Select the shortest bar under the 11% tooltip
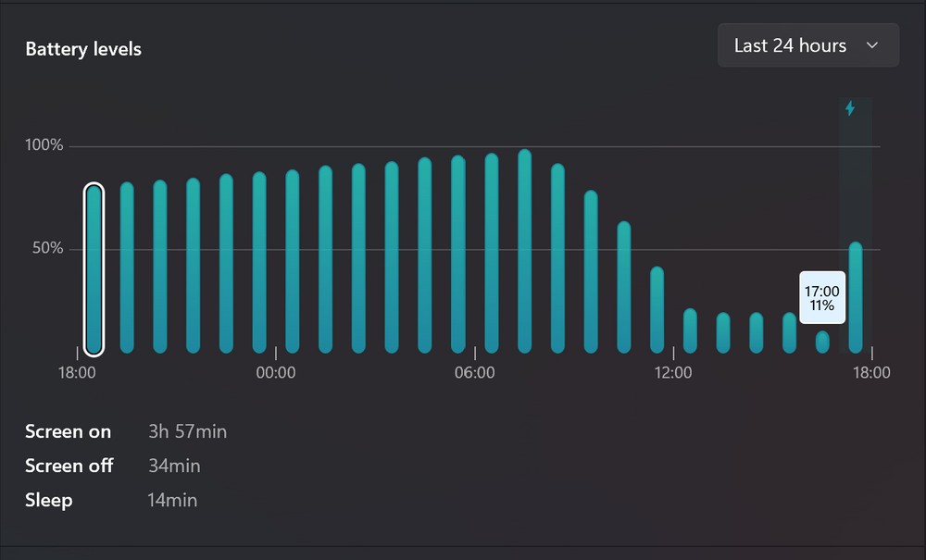Viewport: 926px width, 560px height. pyautogui.click(x=822, y=342)
